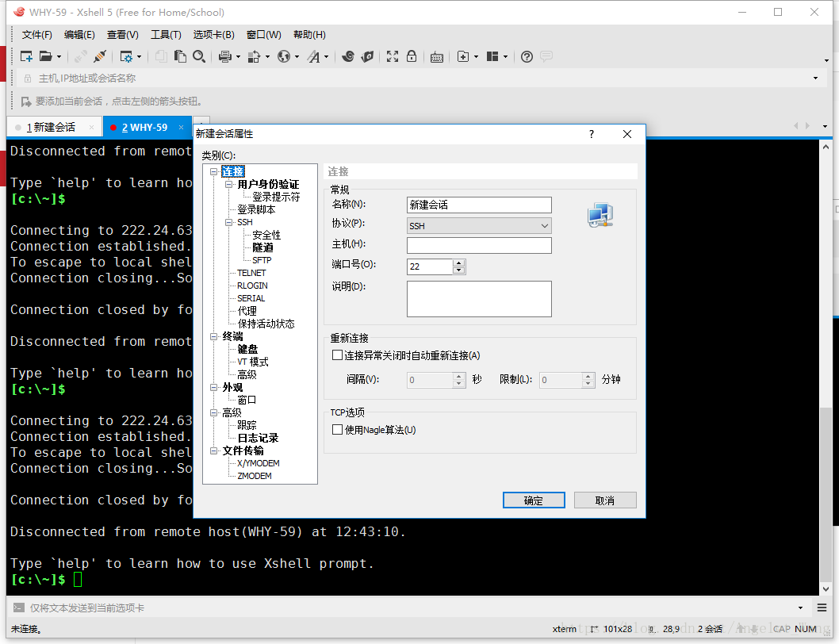Collapse the 用户身份验证 tree node
The width and height of the screenshot is (839, 644).
coord(228,184)
